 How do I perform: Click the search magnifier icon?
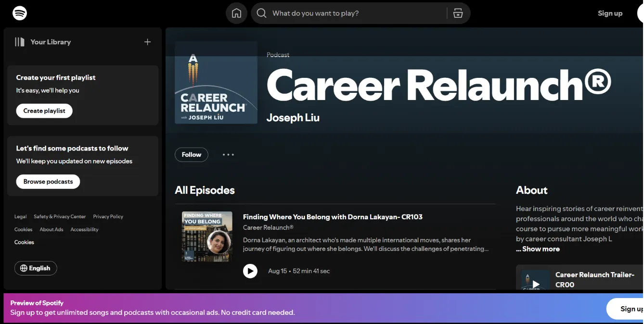point(261,13)
